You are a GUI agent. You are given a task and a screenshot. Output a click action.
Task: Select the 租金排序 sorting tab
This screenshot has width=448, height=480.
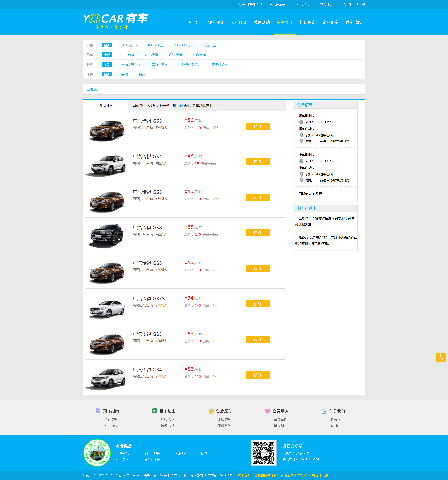point(106,105)
